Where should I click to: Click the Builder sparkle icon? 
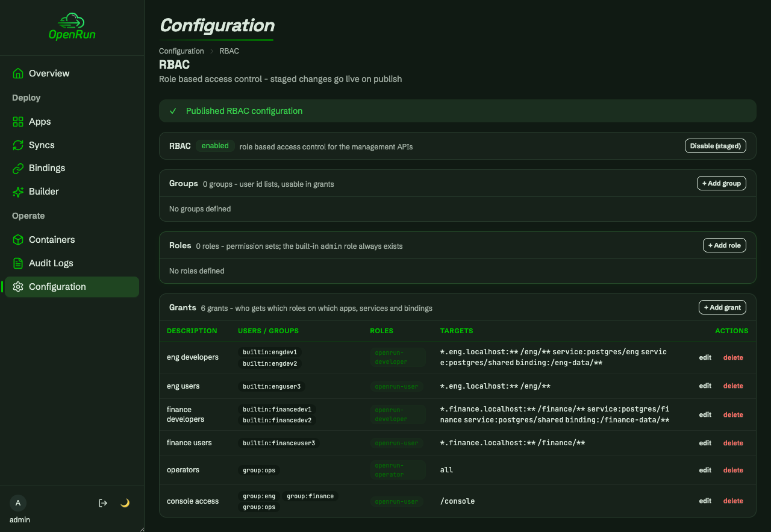tap(18, 192)
